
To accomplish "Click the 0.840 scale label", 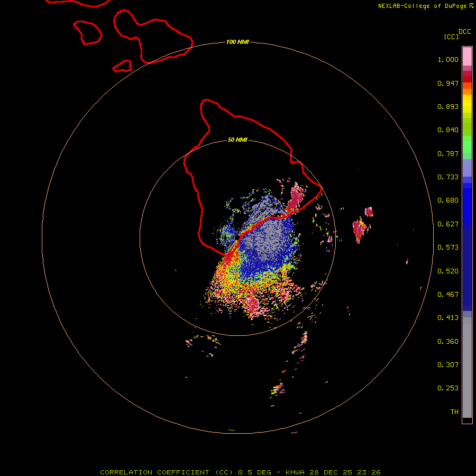I will coord(448,130).
